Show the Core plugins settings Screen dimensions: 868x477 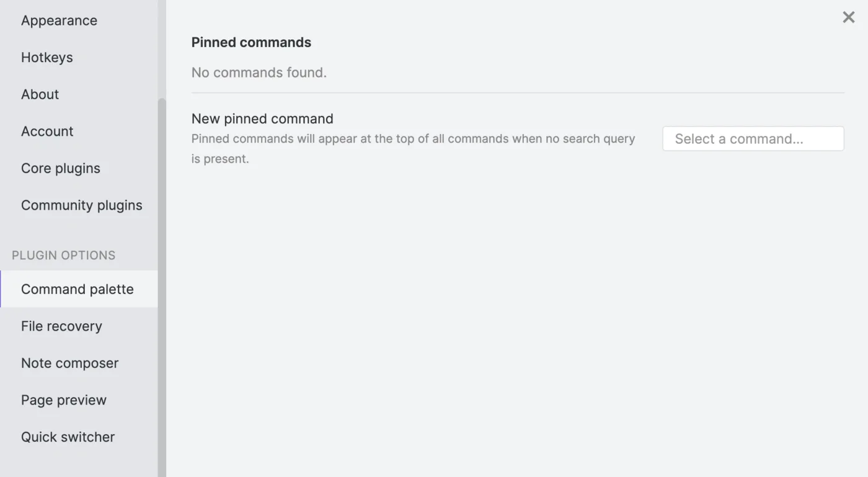61,168
